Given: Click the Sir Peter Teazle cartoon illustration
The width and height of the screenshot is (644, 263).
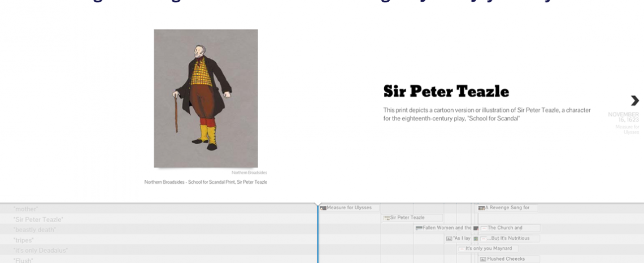Looking at the screenshot, I should 206,98.
